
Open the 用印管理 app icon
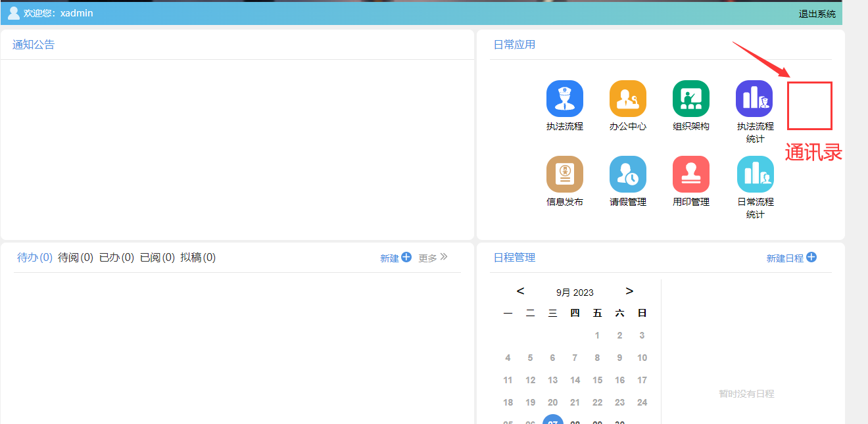point(690,174)
